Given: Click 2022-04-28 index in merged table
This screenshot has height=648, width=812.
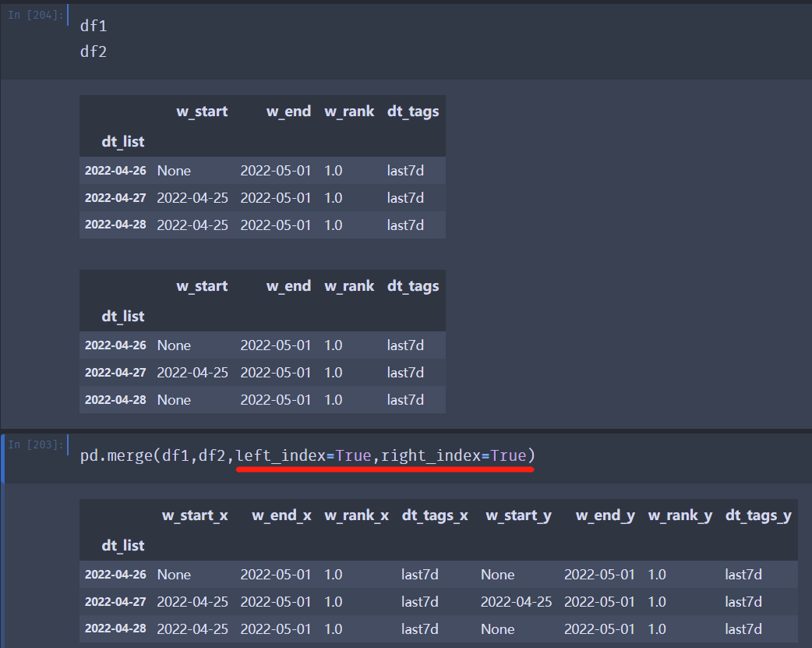Looking at the screenshot, I should pyautogui.click(x=115, y=629).
